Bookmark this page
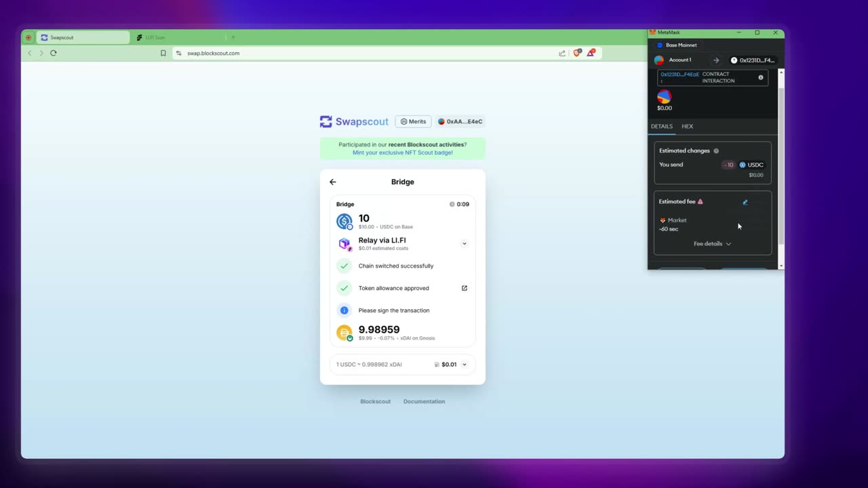This screenshot has height=488, width=868. pos(163,53)
